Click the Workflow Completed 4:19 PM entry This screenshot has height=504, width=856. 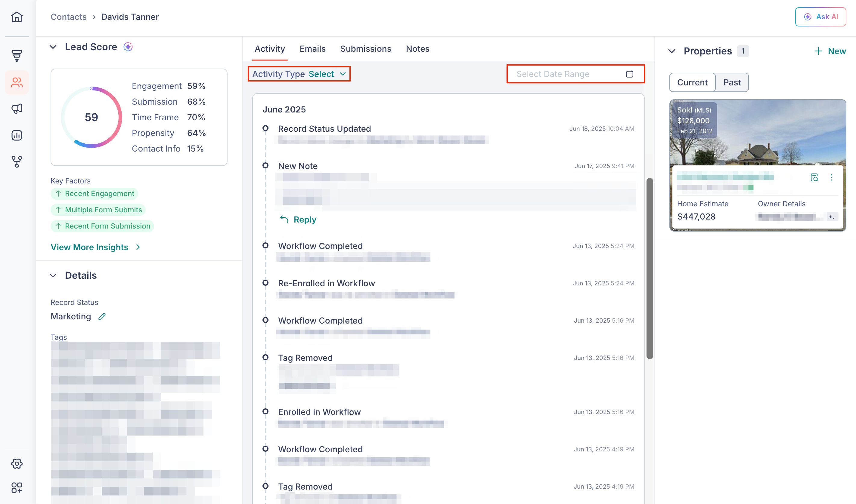pyautogui.click(x=320, y=449)
